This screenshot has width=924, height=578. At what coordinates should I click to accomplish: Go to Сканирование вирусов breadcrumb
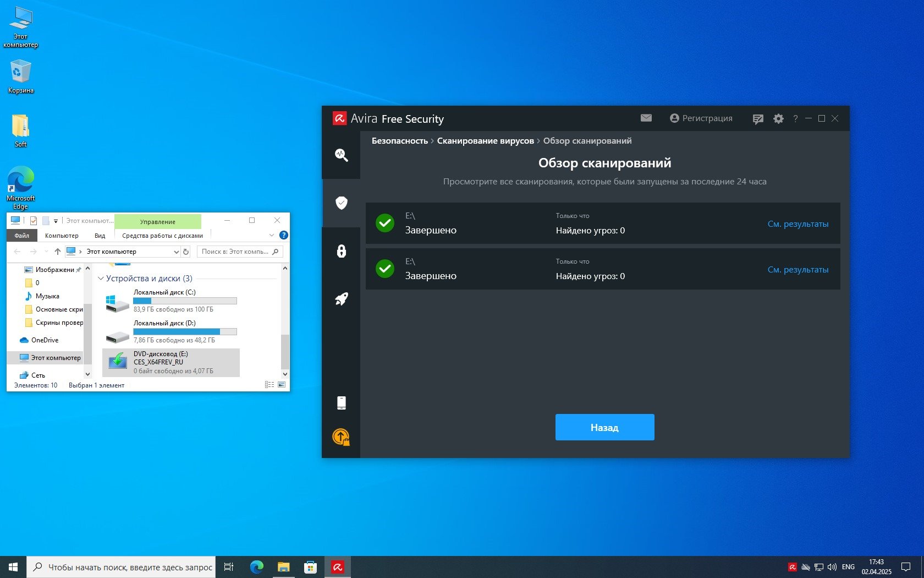coord(485,141)
